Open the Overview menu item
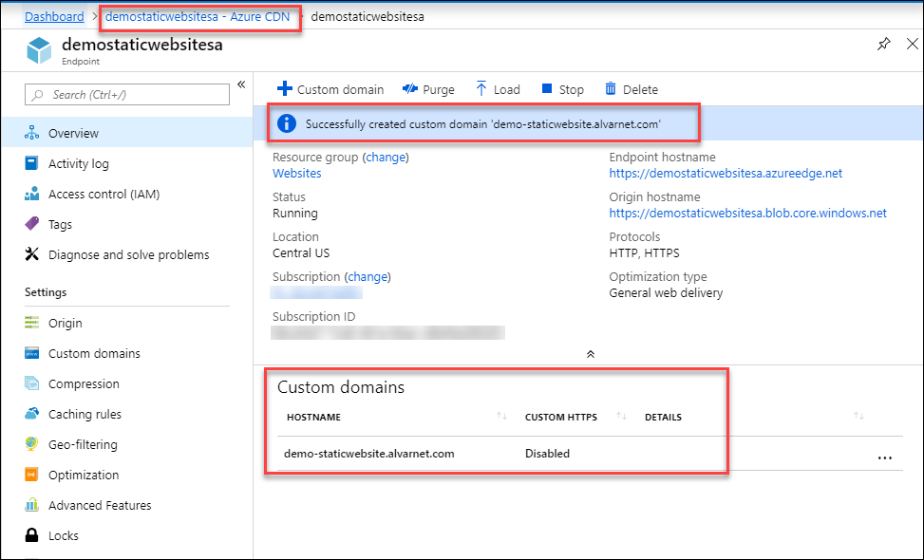924x560 pixels. point(126,133)
